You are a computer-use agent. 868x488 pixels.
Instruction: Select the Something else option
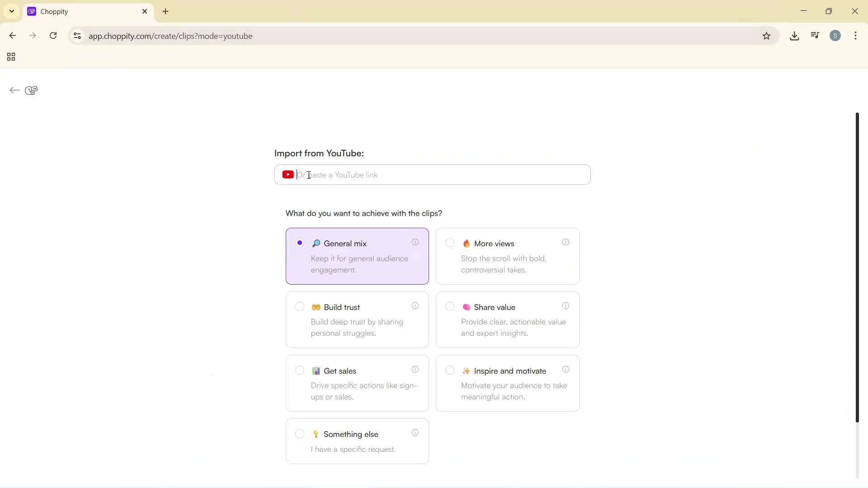299,434
